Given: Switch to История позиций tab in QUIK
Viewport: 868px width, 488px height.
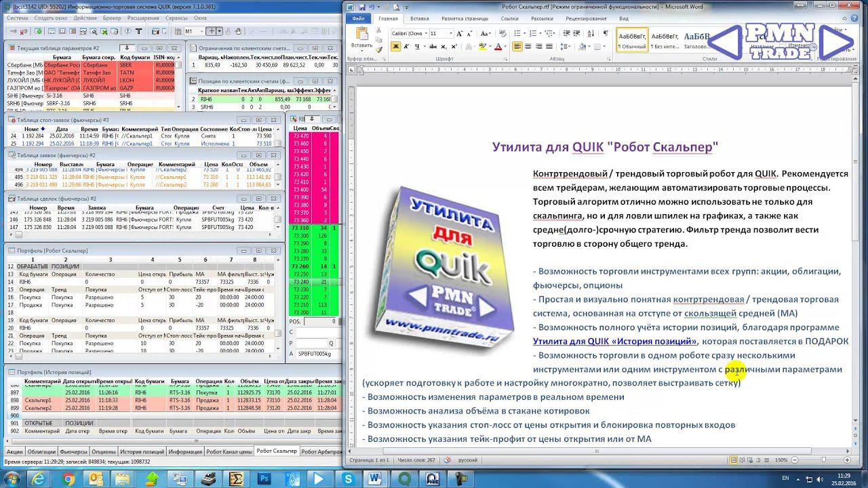Looking at the screenshot, I should [142, 451].
